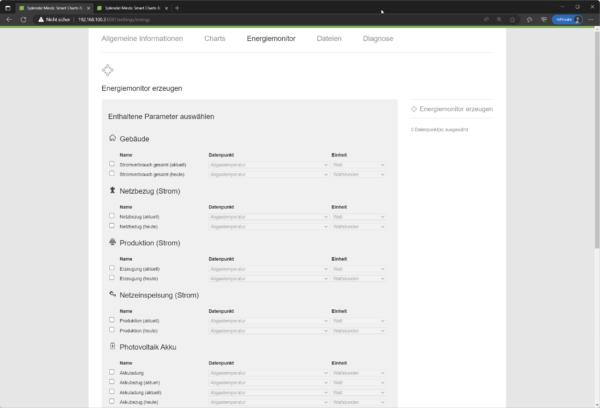Open Datenpunkt dropdown for Stromverbrauch gesamt (heute)

(269, 175)
